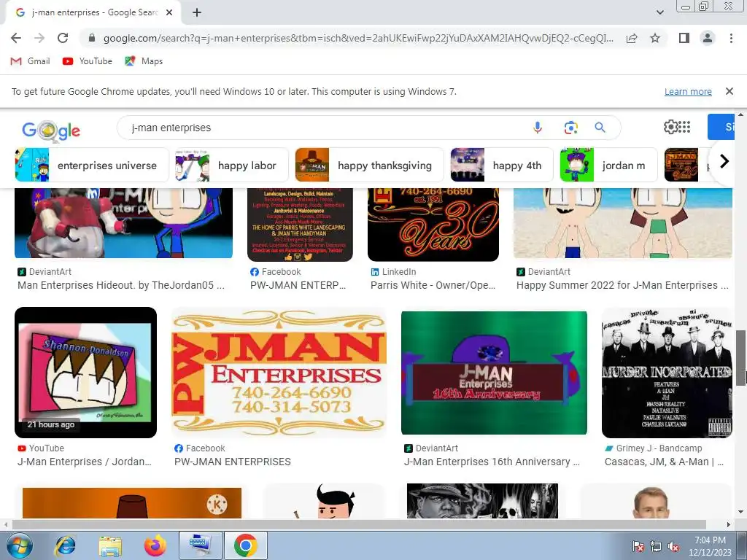Select the happy 4th suggestion chip

pos(502,166)
